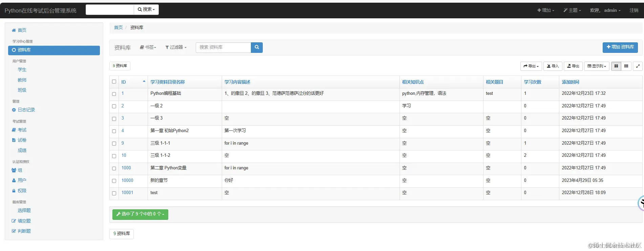Switch to the grid view layout icon
Image resolution: width=644 pixels, height=251 pixels.
(x=626, y=66)
